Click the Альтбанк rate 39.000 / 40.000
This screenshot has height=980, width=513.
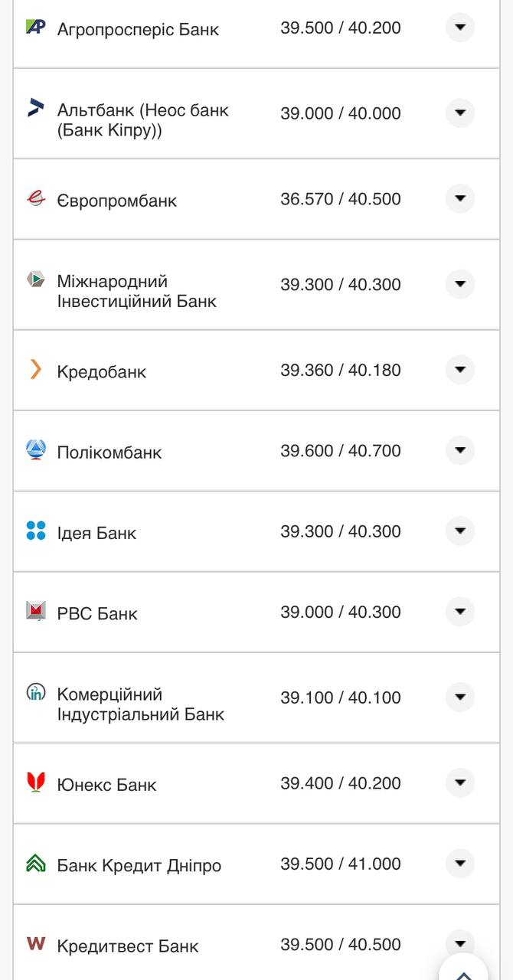coord(340,113)
